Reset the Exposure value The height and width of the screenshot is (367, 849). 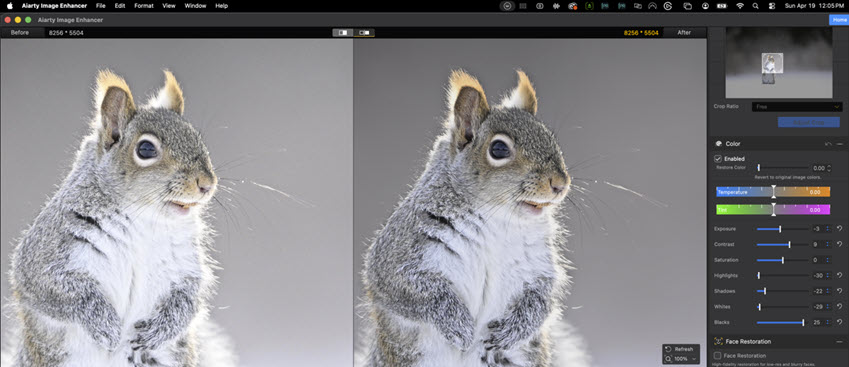[839, 229]
